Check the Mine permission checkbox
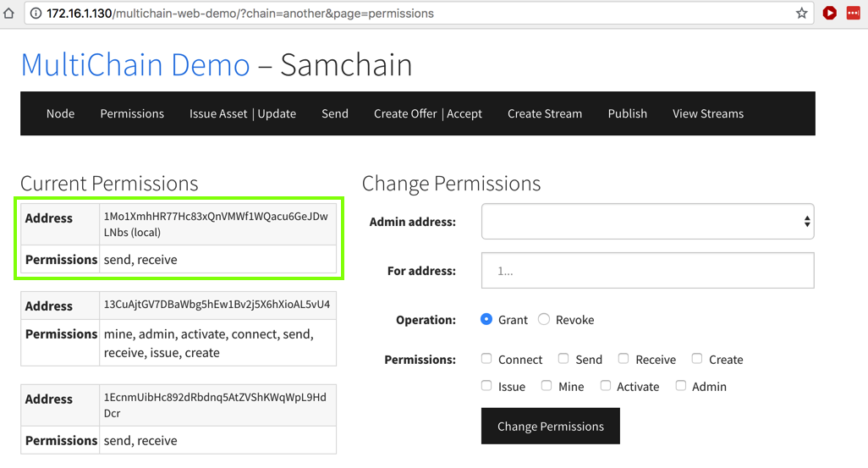 pyautogui.click(x=547, y=386)
